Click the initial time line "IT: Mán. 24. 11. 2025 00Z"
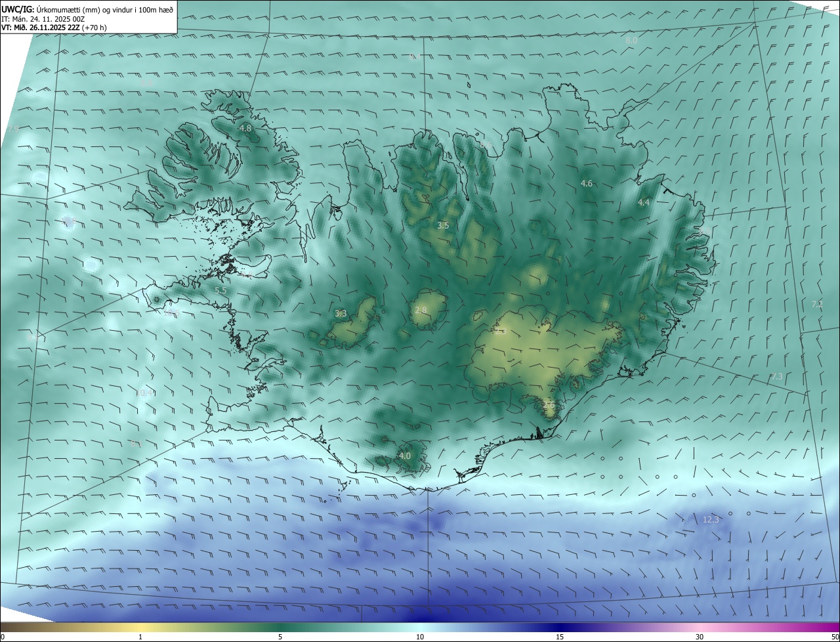840x642 pixels. pos(43,19)
